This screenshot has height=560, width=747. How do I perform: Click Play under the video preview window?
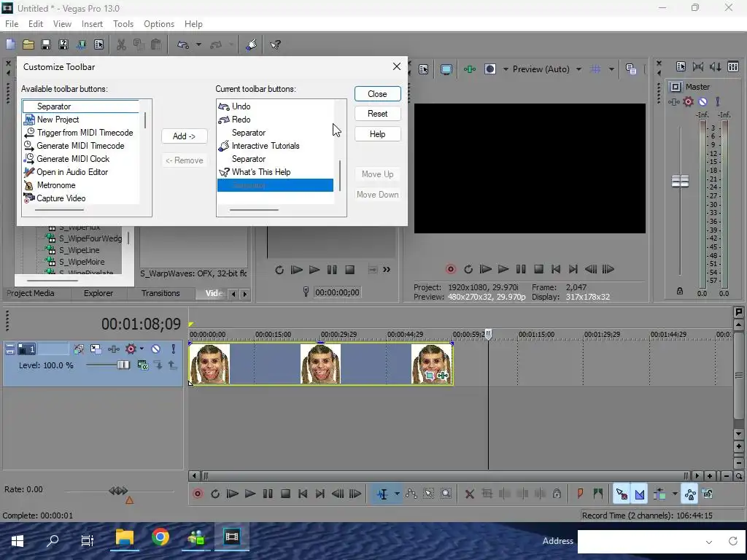tap(503, 269)
